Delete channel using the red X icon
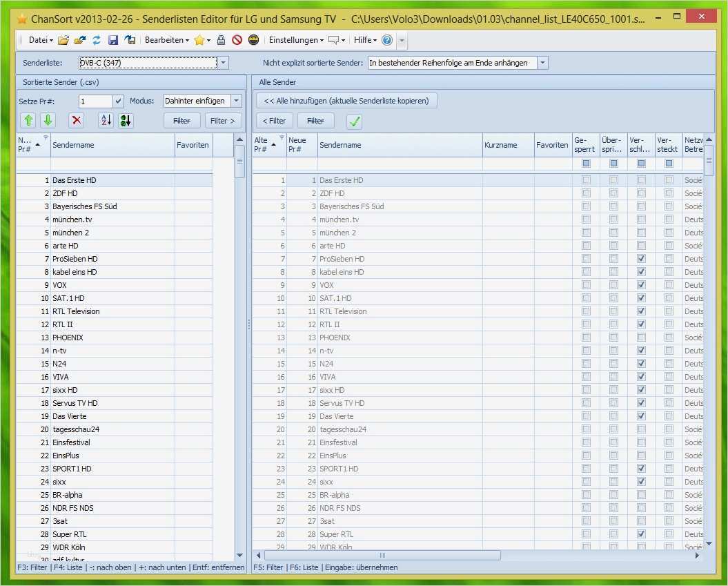This screenshot has height=586, width=728. 77,119
